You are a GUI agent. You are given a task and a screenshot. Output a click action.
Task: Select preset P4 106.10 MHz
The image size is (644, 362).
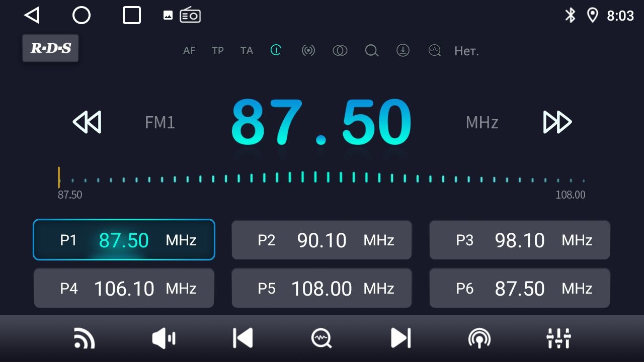[x=124, y=288]
